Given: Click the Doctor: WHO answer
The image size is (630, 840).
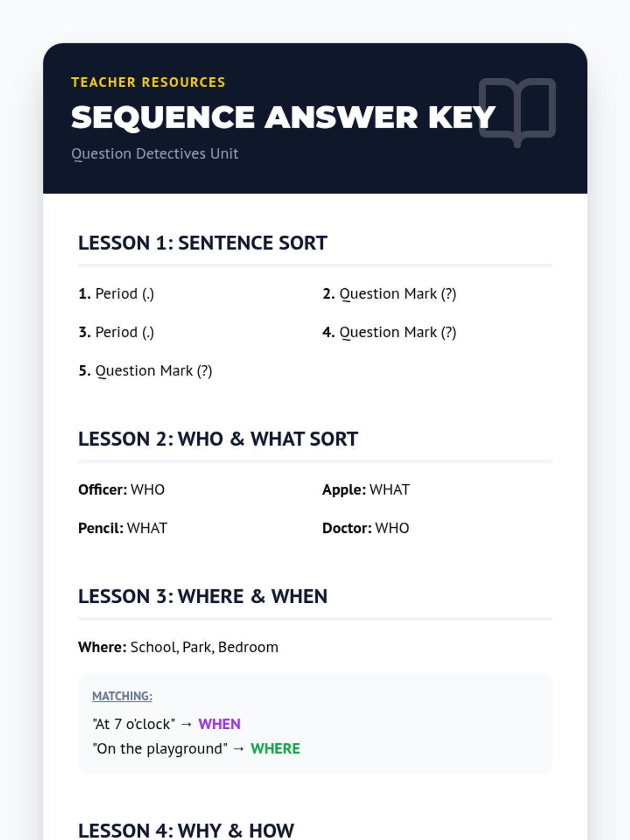Looking at the screenshot, I should (365, 528).
